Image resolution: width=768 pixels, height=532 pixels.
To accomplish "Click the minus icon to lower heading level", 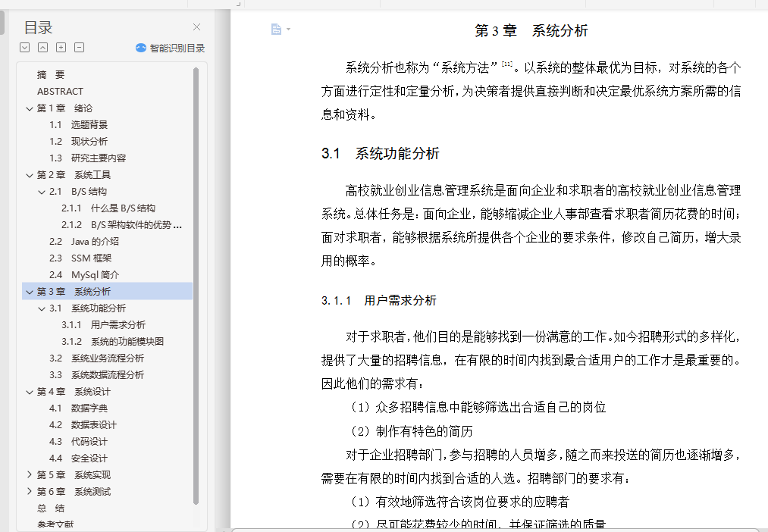I will click(80, 48).
